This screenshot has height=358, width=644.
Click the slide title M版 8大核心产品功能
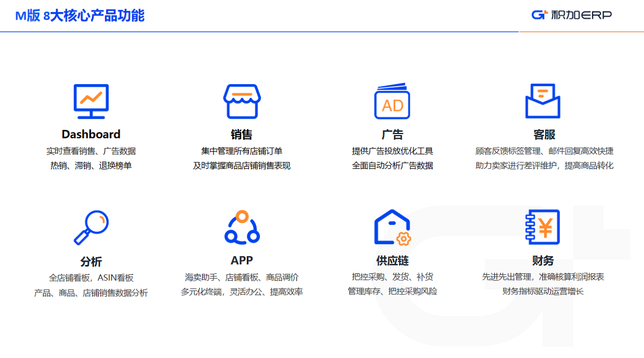pyautogui.click(x=80, y=16)
